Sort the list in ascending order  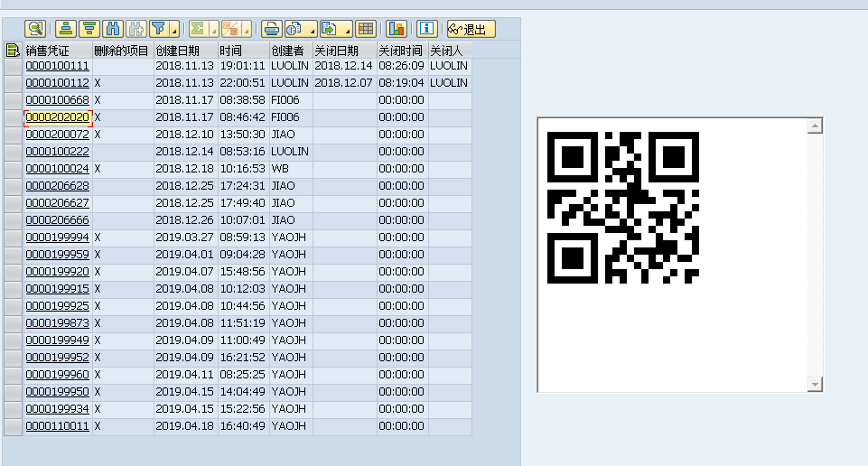pyautogui.click(x=66, y=29)
